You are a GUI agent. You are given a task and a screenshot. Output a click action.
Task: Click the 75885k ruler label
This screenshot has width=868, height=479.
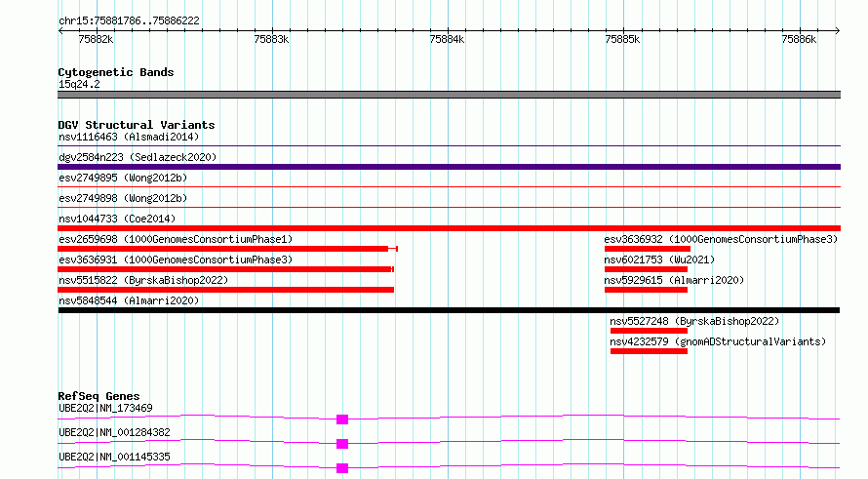[622, 39]
